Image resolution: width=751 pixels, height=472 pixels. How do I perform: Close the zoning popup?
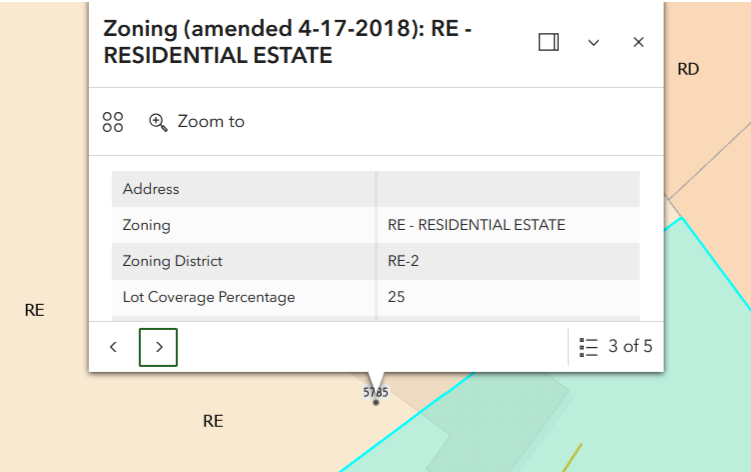tap(638, 42)
